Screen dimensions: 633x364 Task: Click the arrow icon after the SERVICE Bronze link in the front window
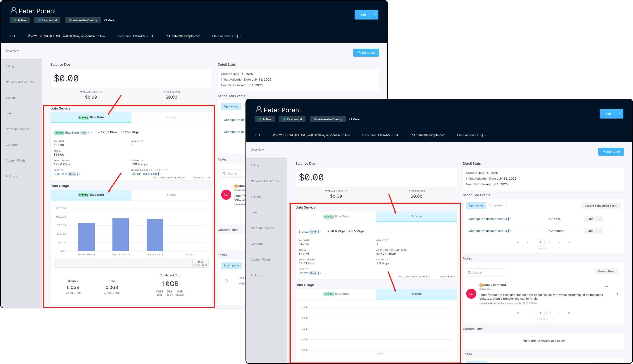click(x=320, y=273)
